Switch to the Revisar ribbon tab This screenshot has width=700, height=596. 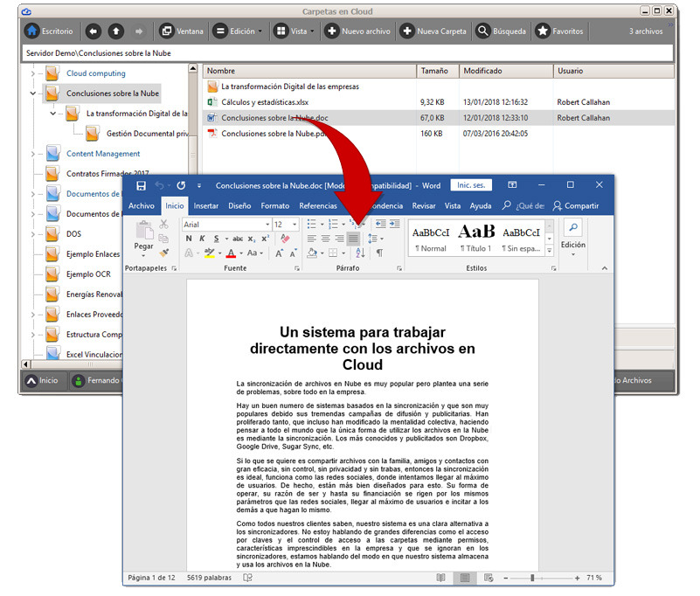coord(424,206)
